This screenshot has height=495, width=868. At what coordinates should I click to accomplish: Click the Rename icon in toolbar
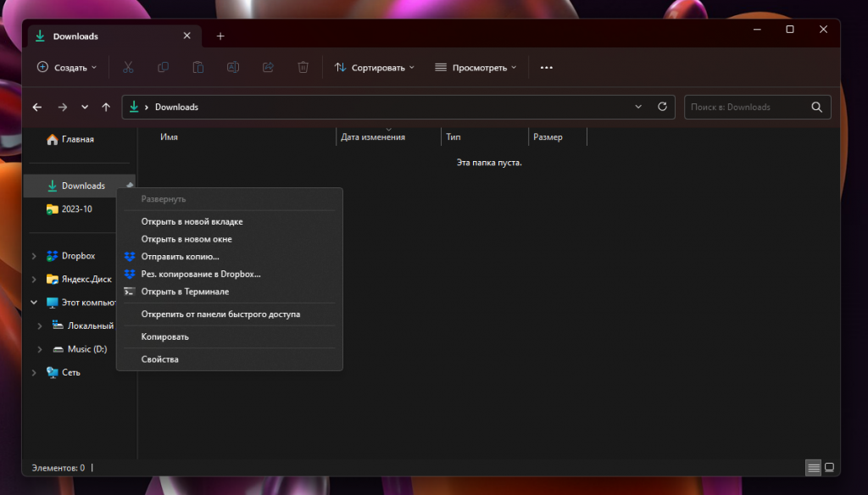[x=233, y=67]
